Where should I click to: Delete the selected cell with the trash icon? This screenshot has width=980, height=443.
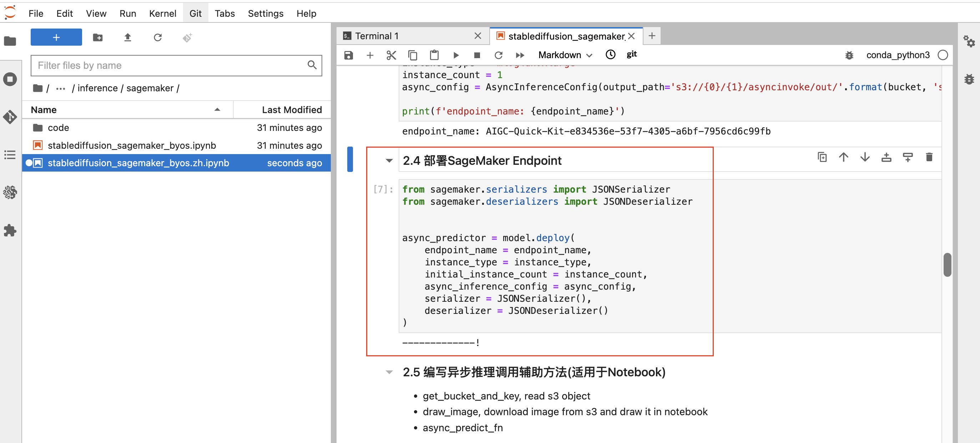click(929, 157)
